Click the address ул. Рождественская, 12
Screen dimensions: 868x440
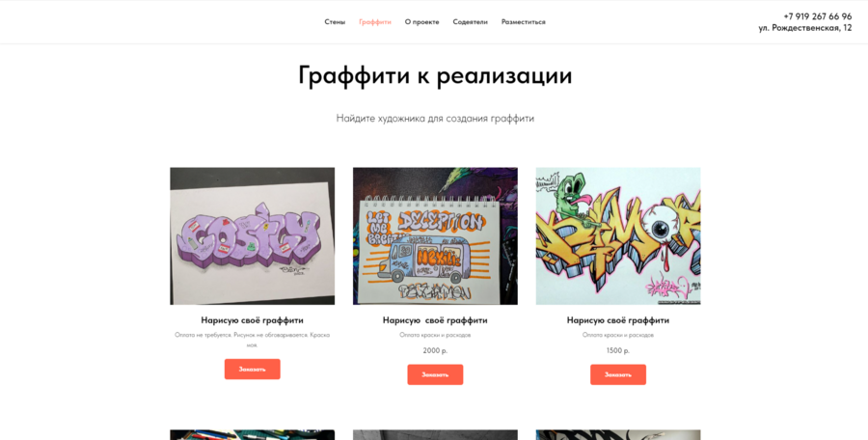(x=805, y=28)
